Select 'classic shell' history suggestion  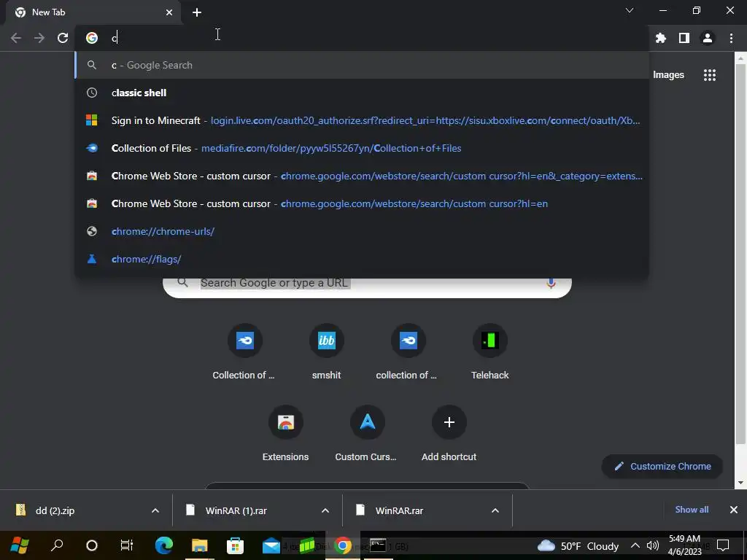[x=362, y=93]
